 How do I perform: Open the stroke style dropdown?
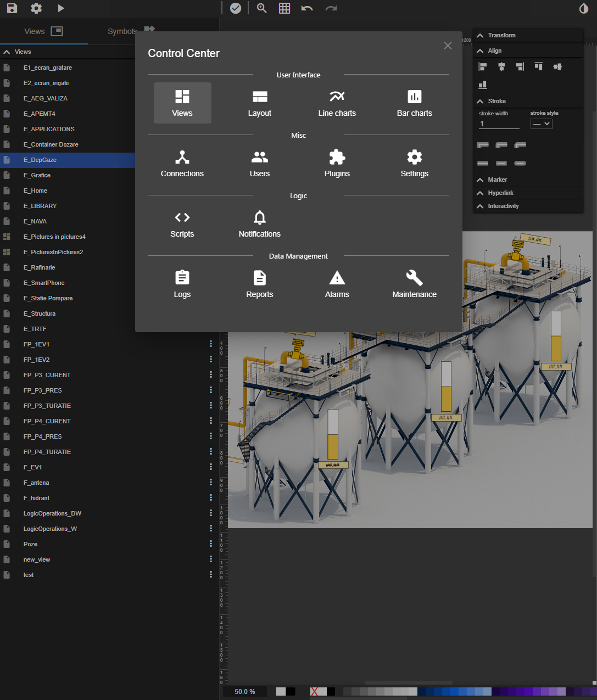tap(541, 124)
